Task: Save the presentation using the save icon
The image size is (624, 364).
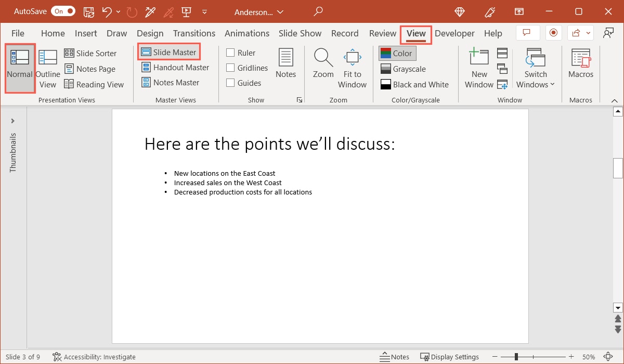Action: click(89, 11)
